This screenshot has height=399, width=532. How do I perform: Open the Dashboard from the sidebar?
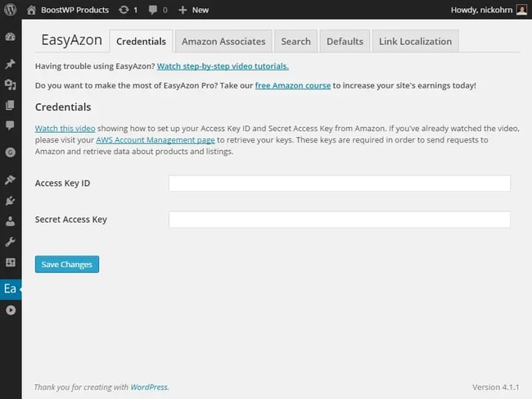(x=11, y=38)
